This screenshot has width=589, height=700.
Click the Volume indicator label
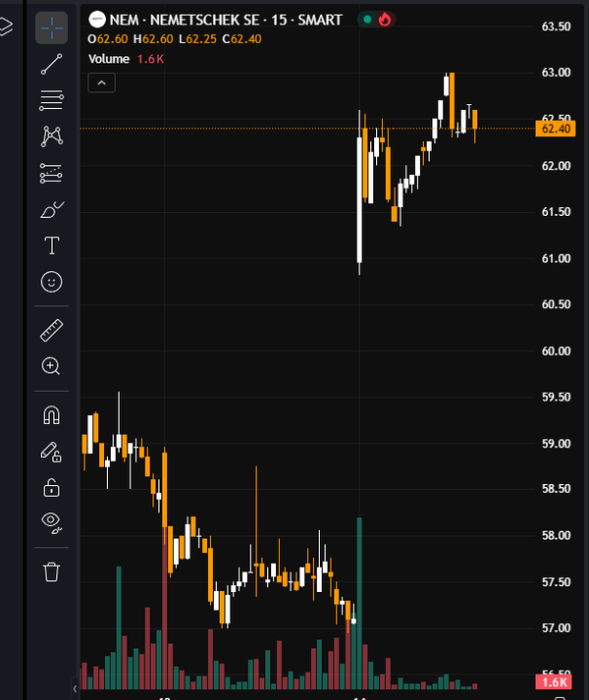[x=109, y=59]
